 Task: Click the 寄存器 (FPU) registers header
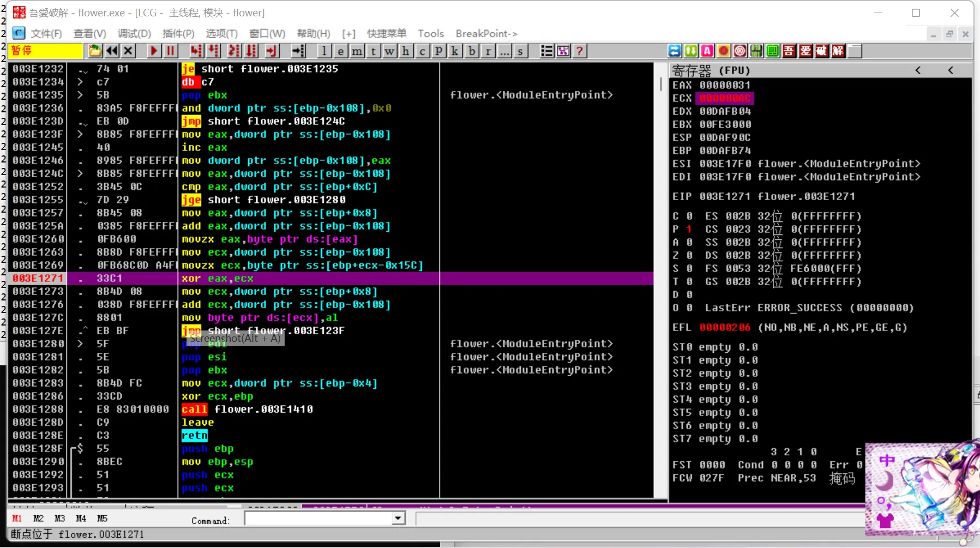pyautogui.click(x=711, y=70)
